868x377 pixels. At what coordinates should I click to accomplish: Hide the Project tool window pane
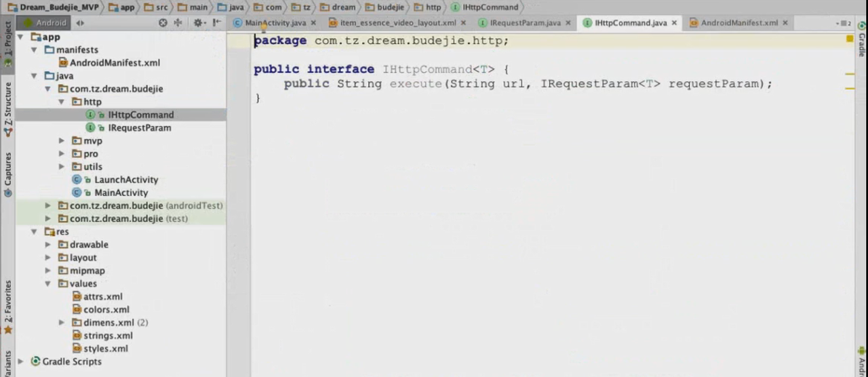pos(217,22)
